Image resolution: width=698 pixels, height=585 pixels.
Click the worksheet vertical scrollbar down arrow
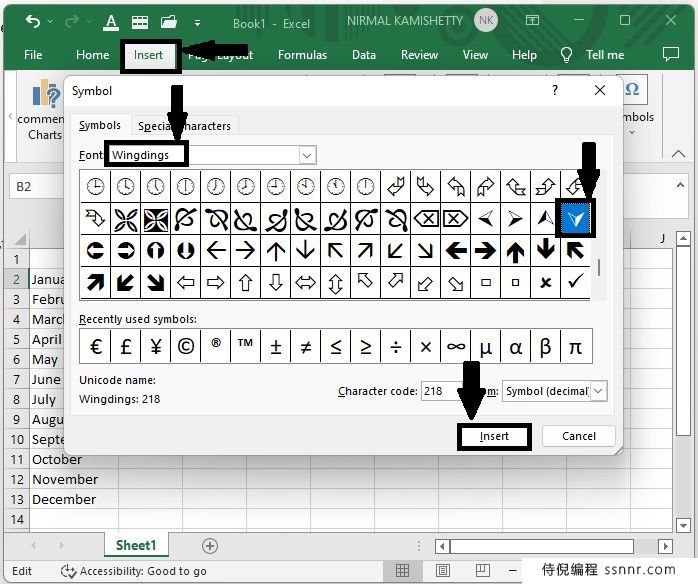tap(683, 525)
